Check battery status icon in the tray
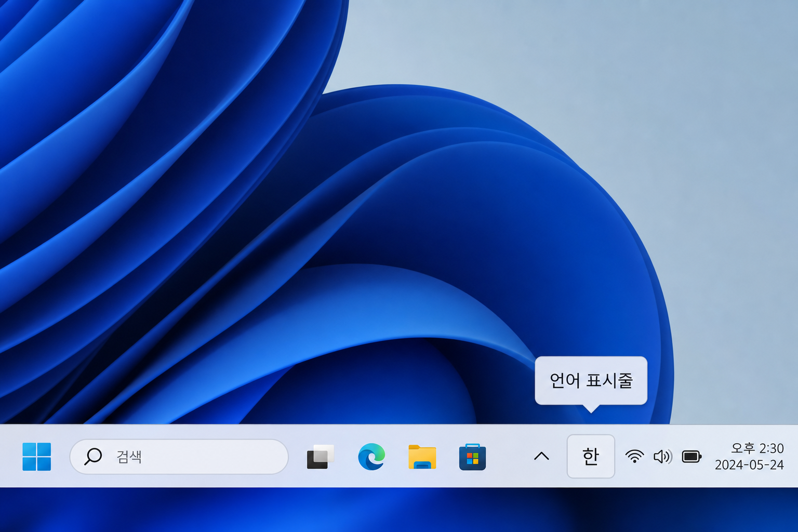Viewport: 798px width, 532px height. pos(691,457)
